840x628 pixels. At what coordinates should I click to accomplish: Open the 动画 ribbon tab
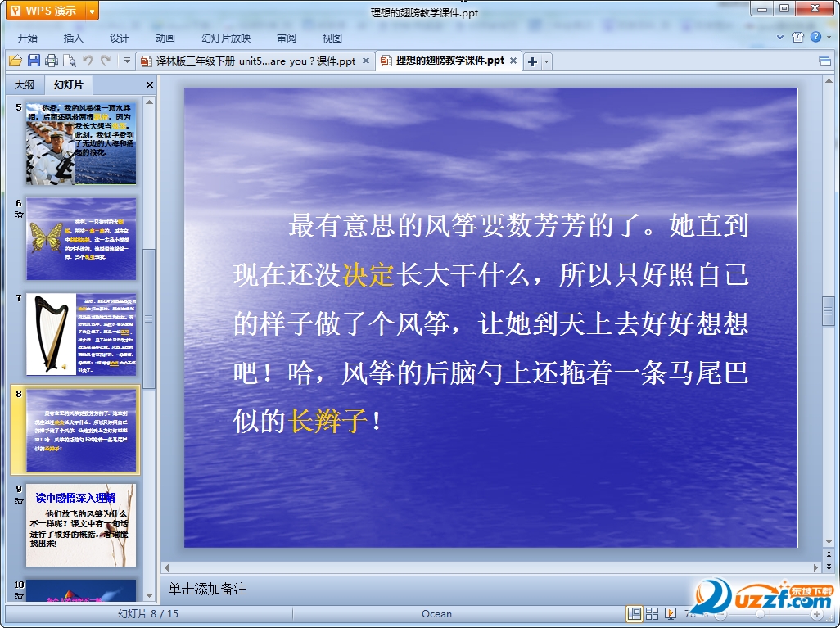coord(165,38)
